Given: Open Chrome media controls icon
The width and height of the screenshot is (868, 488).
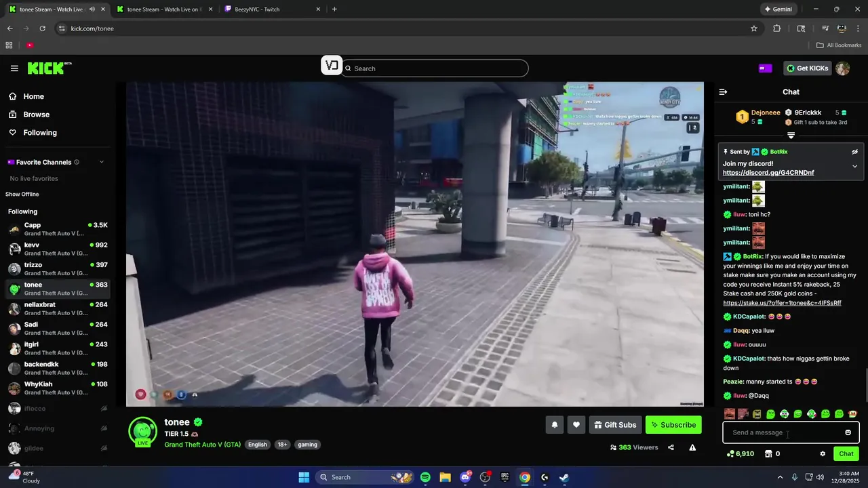Looking at the screenshot, I should 825,28.
